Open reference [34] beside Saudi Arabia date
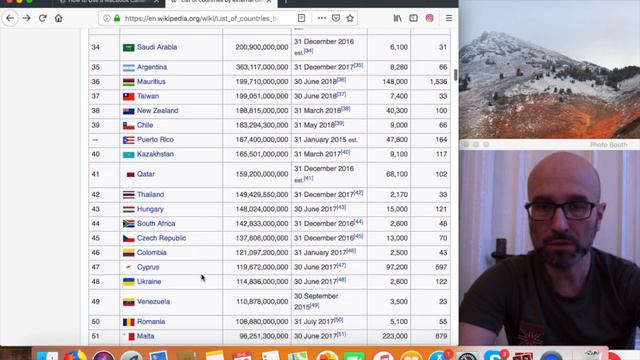The height and width of the screenshot is (360, 640). pos(309,51)
